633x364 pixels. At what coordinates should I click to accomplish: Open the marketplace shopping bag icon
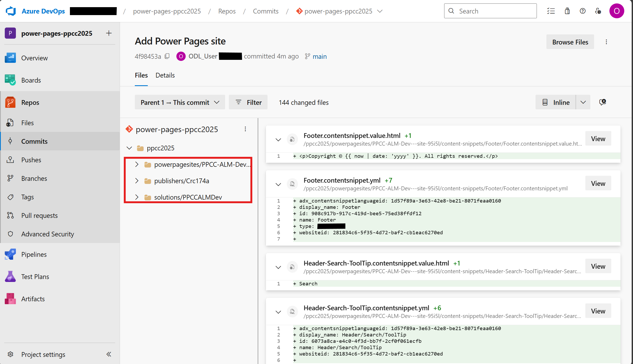[567, 11]
